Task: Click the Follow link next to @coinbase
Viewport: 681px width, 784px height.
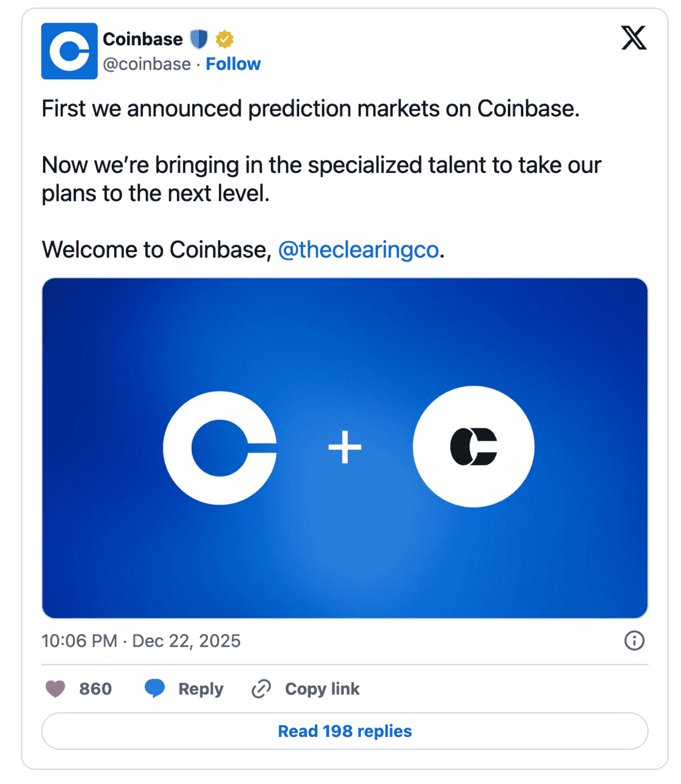Action: pyautogui.click(x=233, y=64)
